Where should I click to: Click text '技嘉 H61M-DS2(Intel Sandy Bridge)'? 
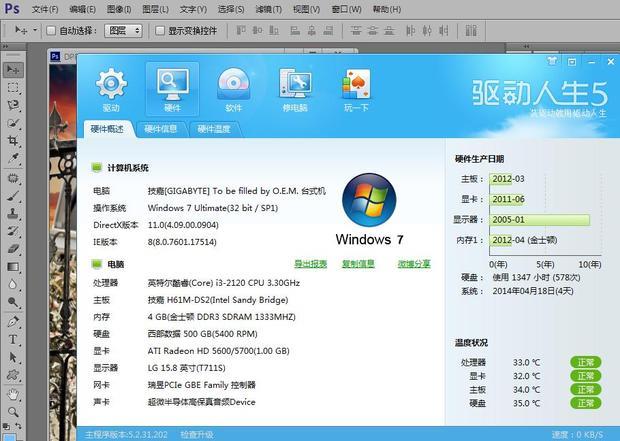click(x=218, y=300)
